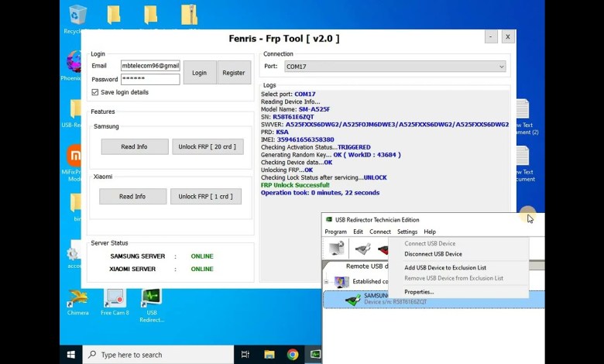Click the WorkID : 43684 log text
Viewport: 604px width, 364px height.
coord(372,154)
